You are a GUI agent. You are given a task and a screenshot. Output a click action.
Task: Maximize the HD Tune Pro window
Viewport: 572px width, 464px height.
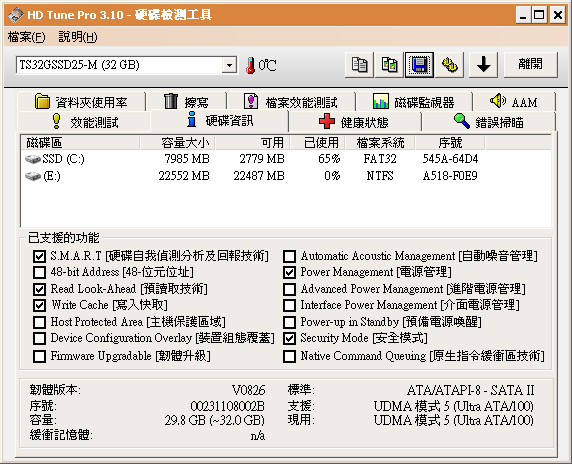pos(540,15)
